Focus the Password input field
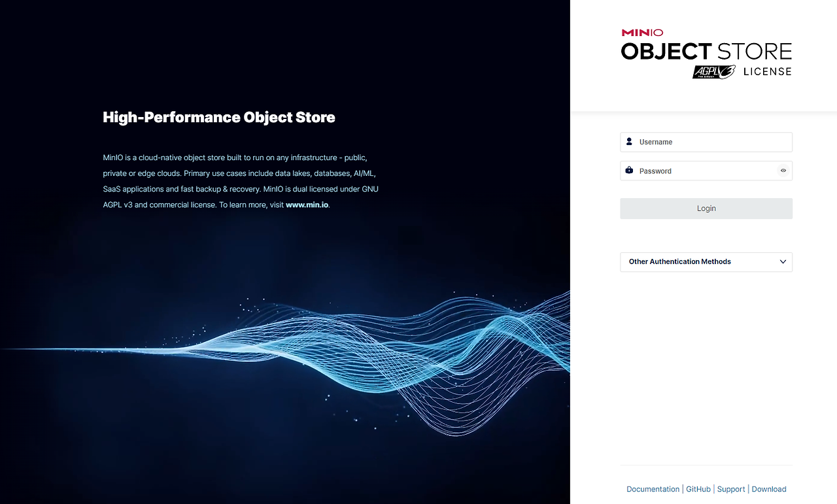The height and width of the screenshot is (504, 837). [706, 171]
